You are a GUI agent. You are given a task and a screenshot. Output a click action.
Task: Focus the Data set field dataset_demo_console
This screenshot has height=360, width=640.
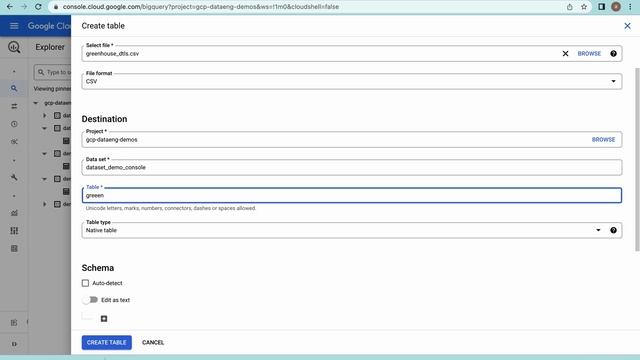click(352, 167)
